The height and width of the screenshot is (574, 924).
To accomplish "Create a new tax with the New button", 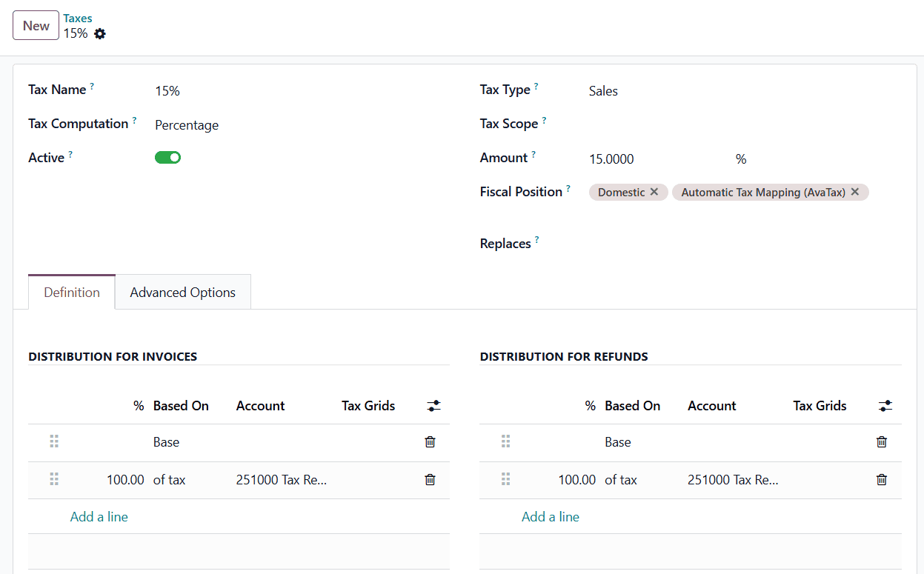I will pos(36,24).
